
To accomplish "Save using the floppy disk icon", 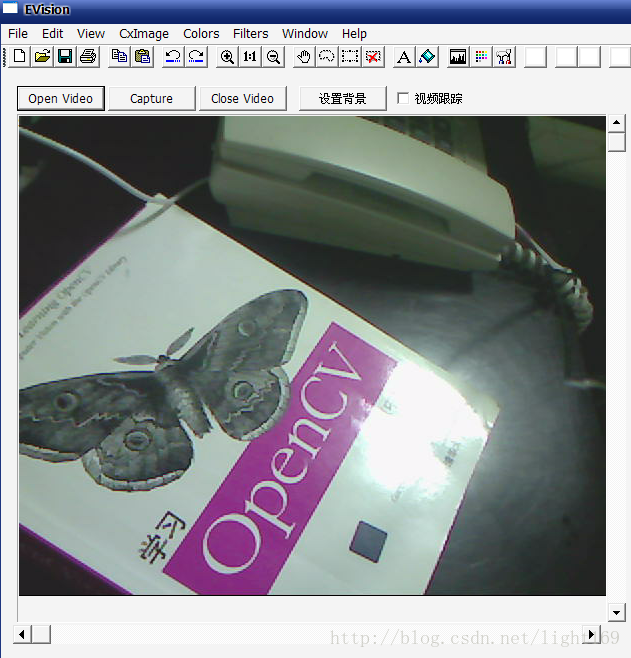I will [65, 57].
